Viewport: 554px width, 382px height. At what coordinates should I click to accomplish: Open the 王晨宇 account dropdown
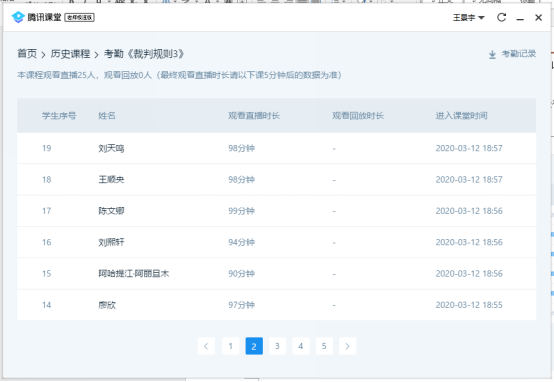coord(468,17)
